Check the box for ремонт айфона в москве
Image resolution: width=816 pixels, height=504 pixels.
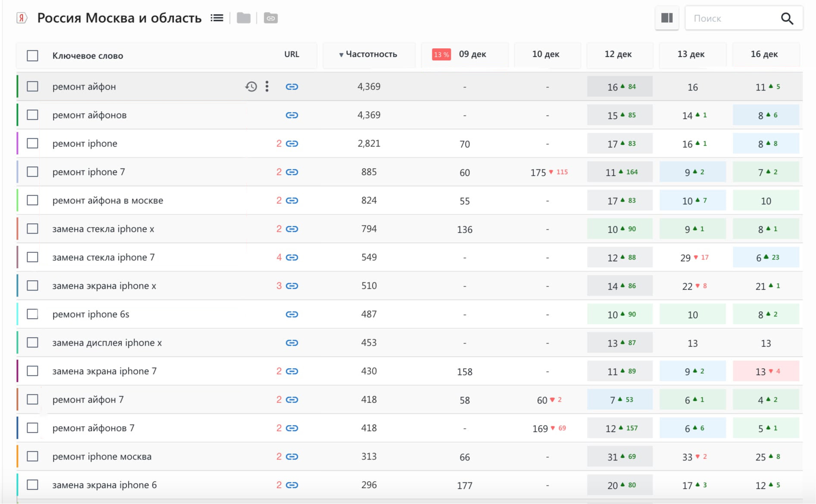(32, 200)
